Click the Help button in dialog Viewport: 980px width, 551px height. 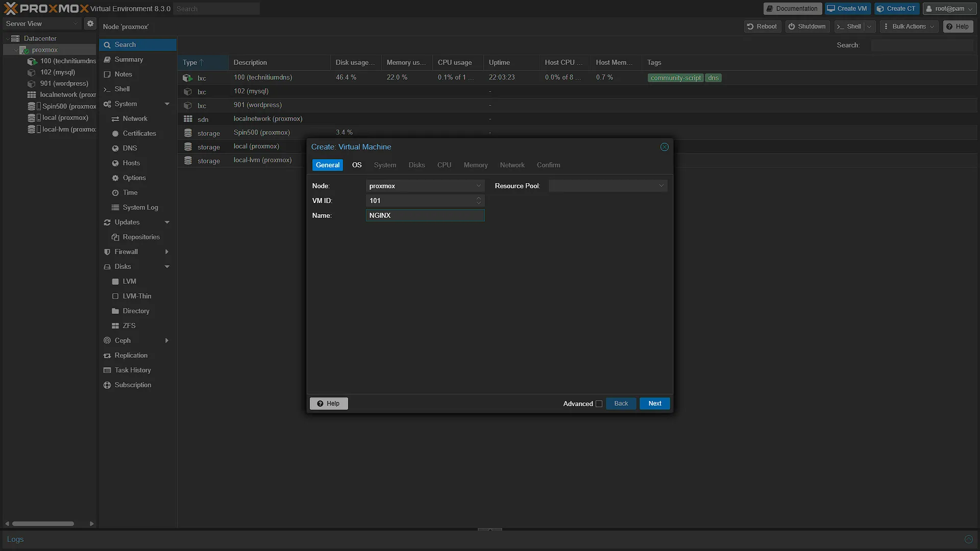[329, 404]
